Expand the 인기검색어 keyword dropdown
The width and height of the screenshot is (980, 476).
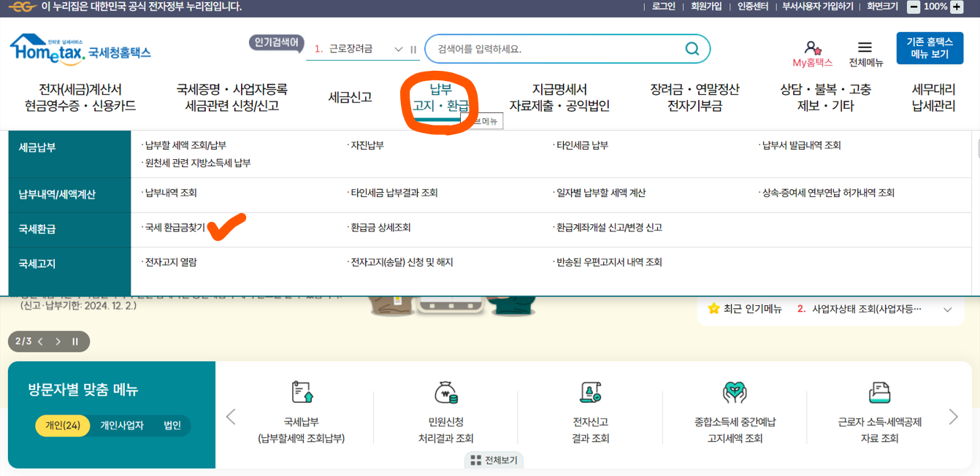[399, 50]
